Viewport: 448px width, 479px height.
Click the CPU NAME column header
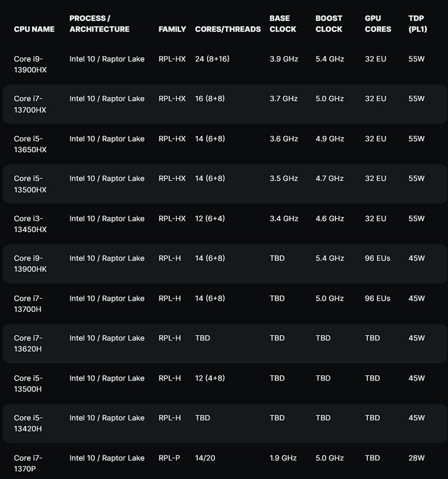click(x=34, y=29)
